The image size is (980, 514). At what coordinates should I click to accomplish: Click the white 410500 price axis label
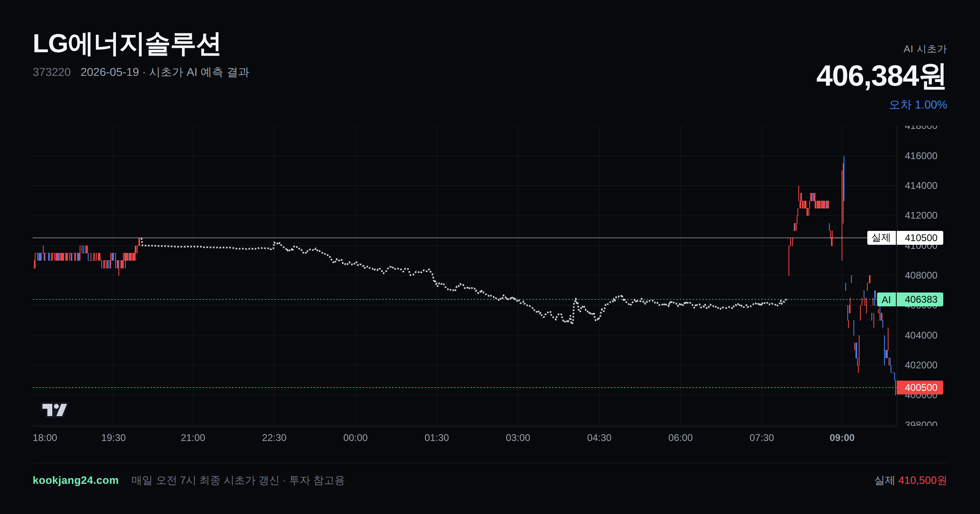(x=920, y=238)
